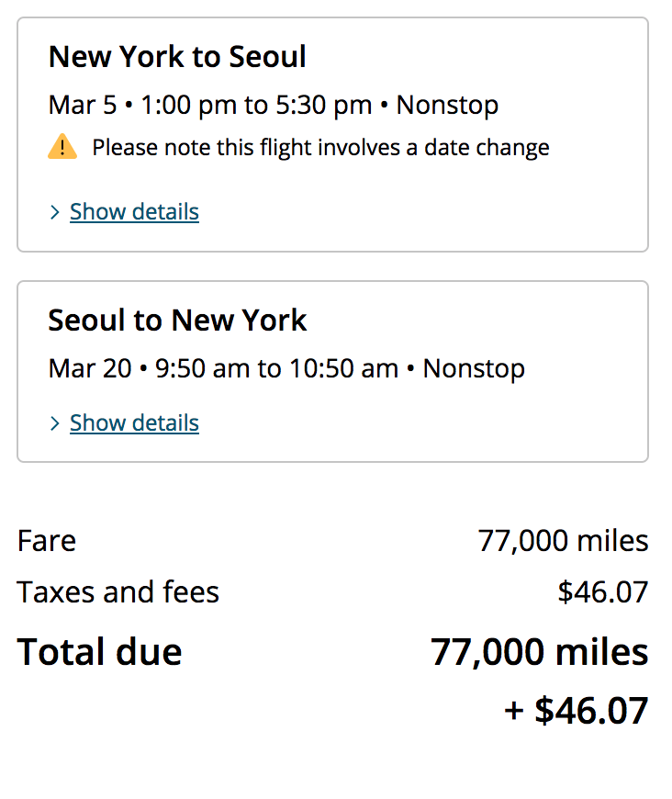Expand New York to Seoul flight details chevron

(55, 212)
